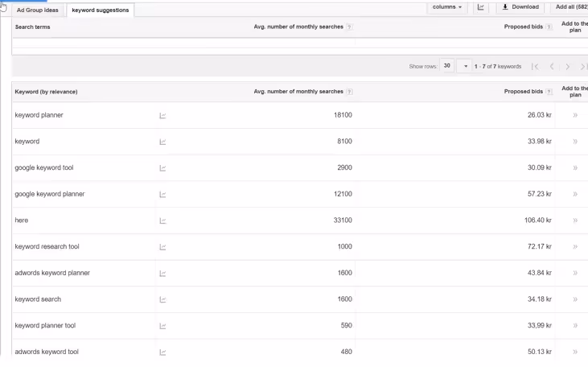588x367 pixels.
Task: Show trend chart for adwords keyword planner
Action: coord(162,274)
